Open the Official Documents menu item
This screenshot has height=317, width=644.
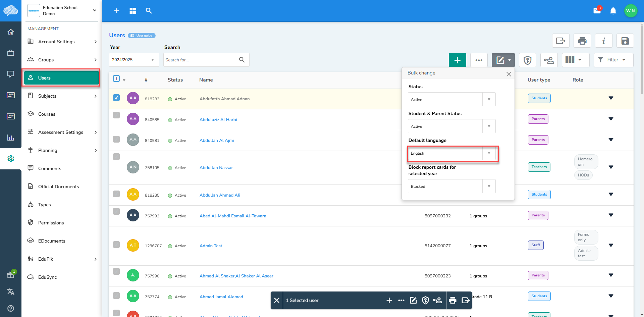pos(62,187)
